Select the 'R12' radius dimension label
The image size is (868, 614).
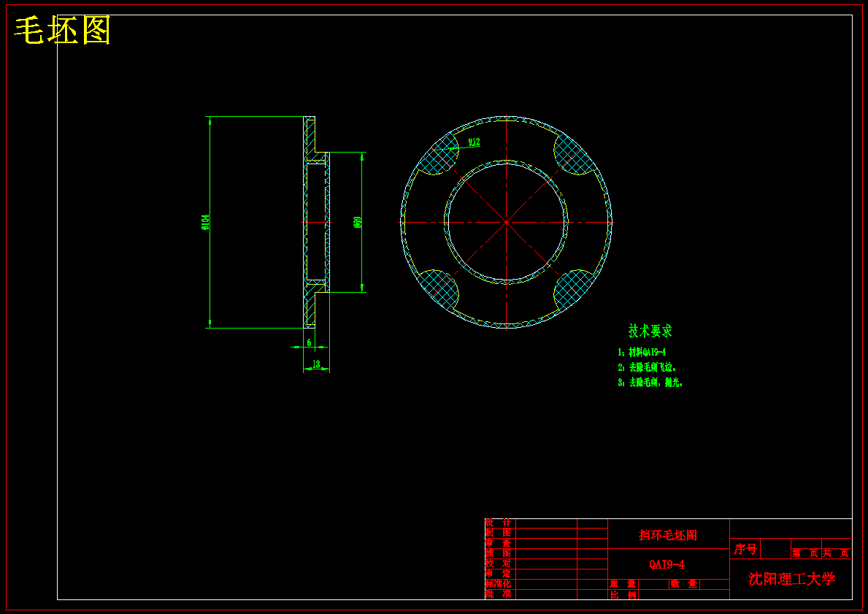click(475, 142)
